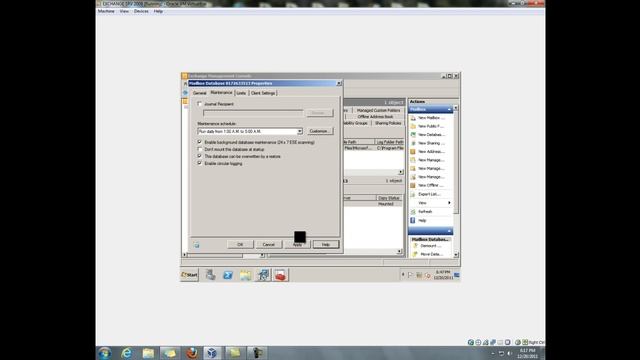Viewport: 640px width, 360px height.
Task: Select the Maintenance tab
Action: click(x=221, y=93)
